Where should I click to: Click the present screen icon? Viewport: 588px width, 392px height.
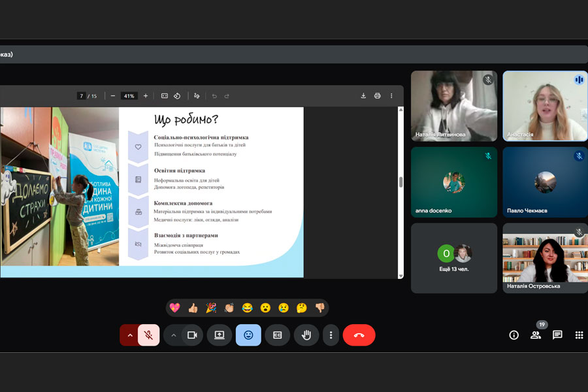click(220, 335)
